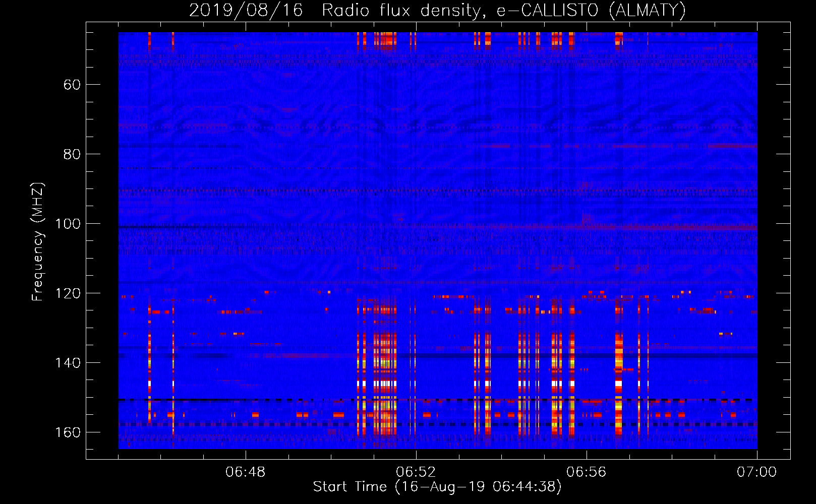Viewport: 816px width, 504px height.
Task: Select the 60 frequency tick label
Action: [x=72, y=85]
